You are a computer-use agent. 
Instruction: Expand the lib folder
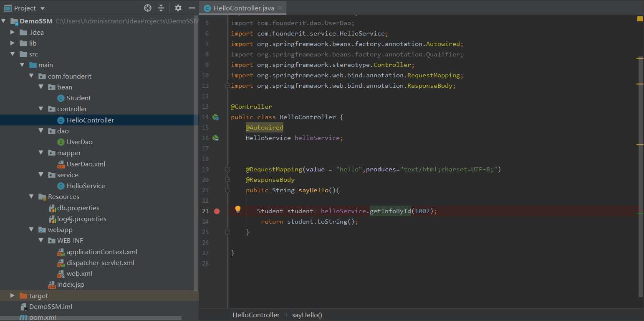pyautogui.click(x=13, y=43)
